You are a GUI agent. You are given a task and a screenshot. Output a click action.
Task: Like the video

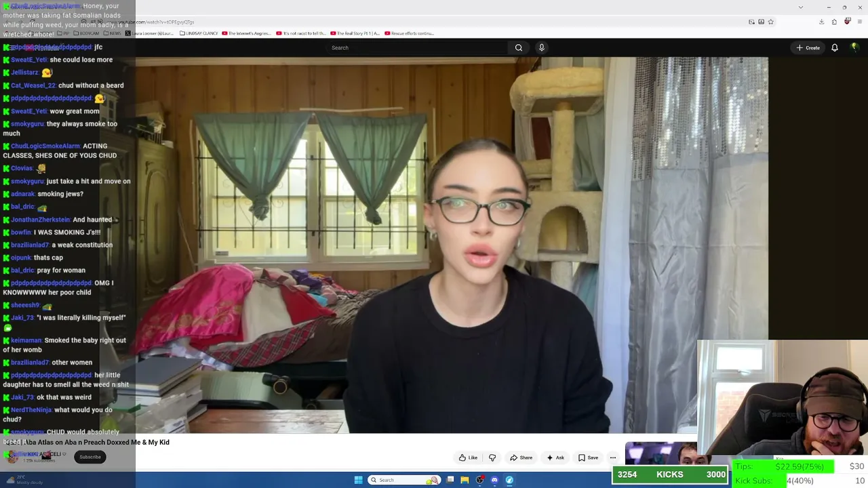pyautogui.click(x=468, y=457)
